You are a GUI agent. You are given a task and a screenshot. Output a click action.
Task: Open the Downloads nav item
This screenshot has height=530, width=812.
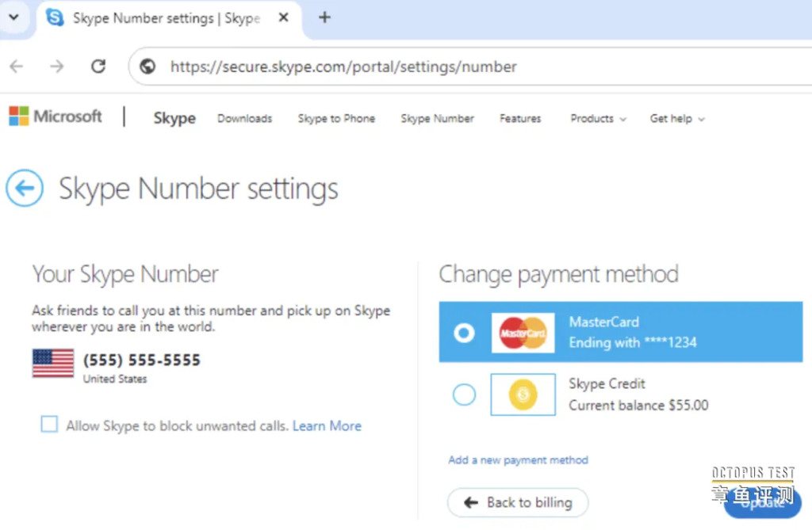[x=244, y=119]
